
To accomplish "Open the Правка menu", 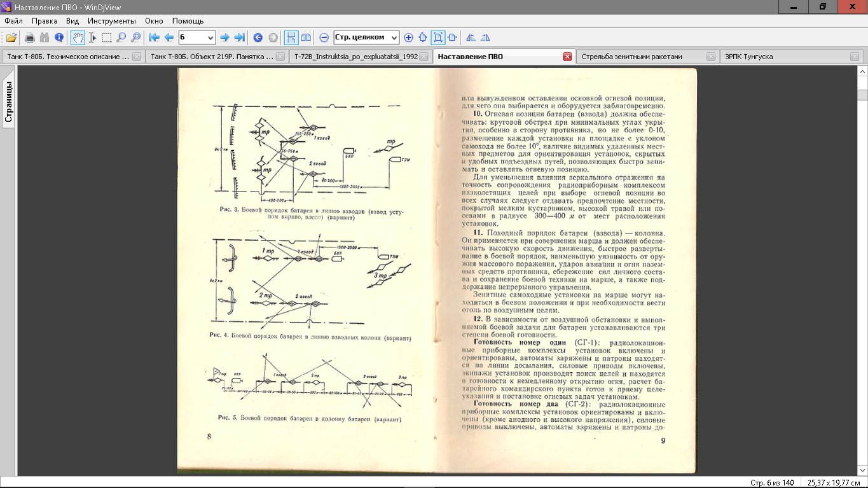I will click(x=45, y=21).
